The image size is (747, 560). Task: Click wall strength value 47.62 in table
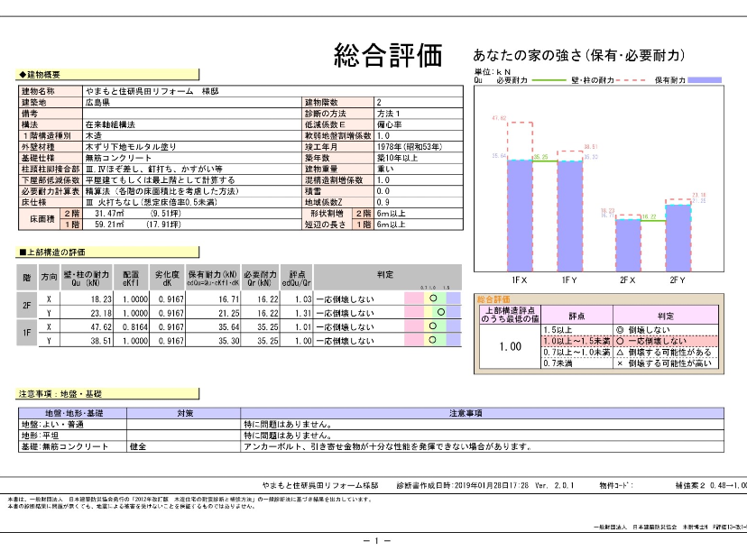101,326
